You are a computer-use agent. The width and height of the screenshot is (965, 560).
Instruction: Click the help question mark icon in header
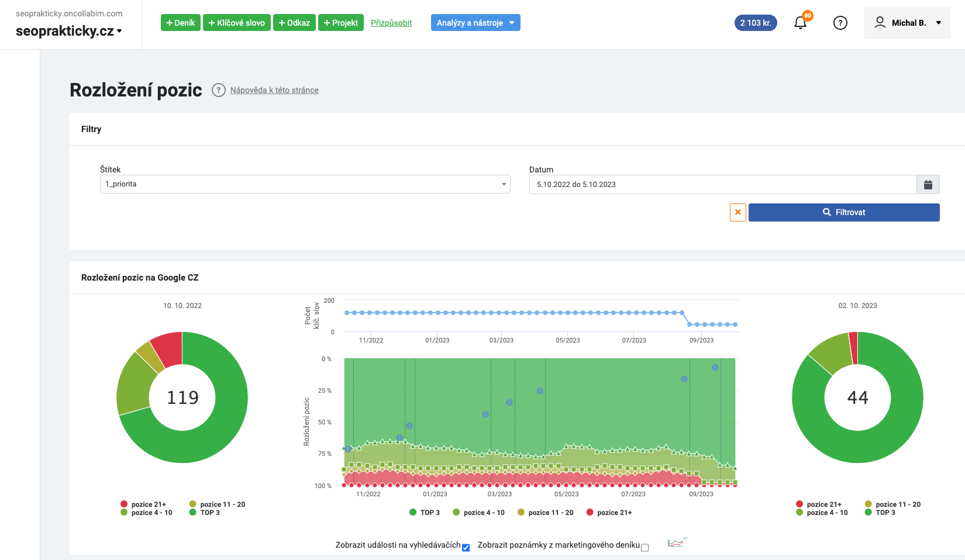840,23
